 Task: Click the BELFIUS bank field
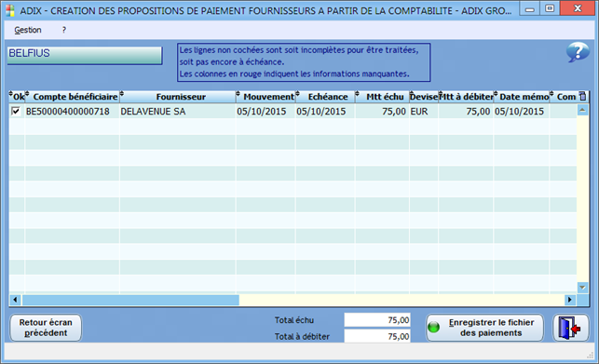[x=85, y=55]
